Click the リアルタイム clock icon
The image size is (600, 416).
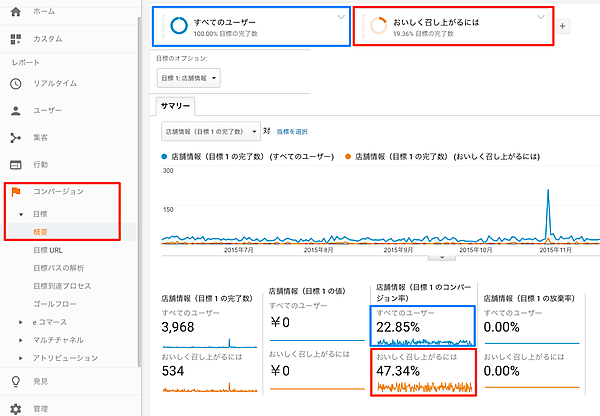pos(15,84)
